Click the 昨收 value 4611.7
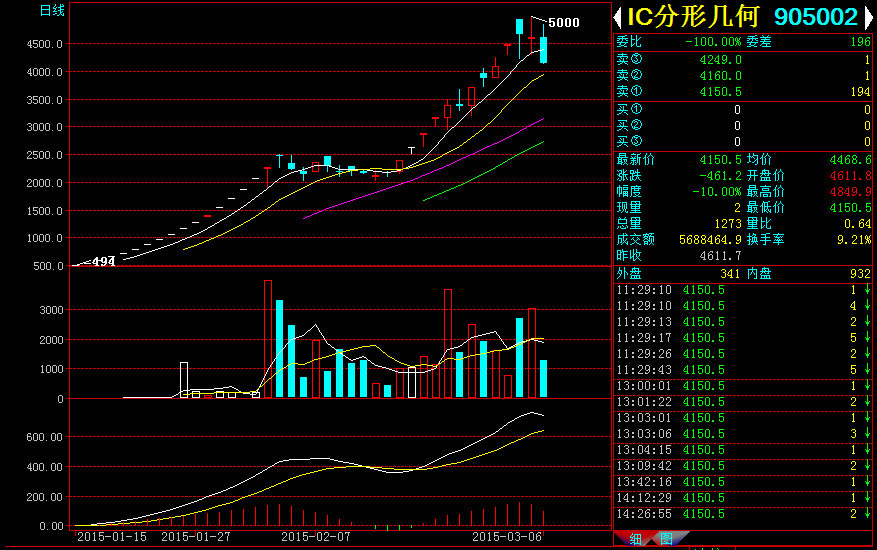This screenshot has width=877, height=550. (x=720, y=256)
